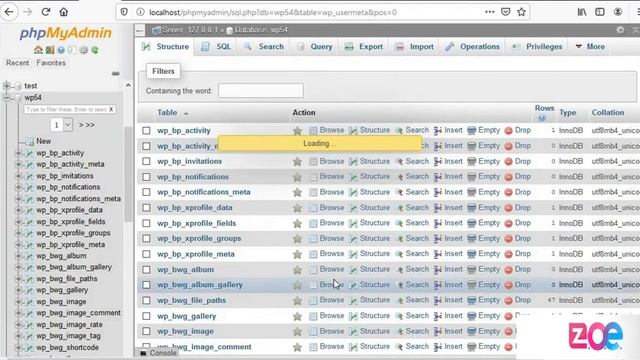Click the collapse navigation link icon
The image size is (640, 360).
click(x=116, y=74)
